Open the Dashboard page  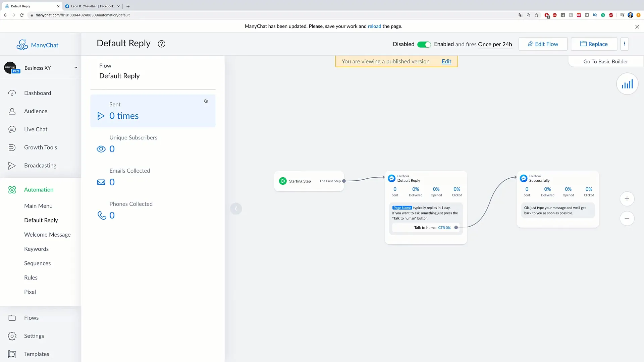coord(37,93)
